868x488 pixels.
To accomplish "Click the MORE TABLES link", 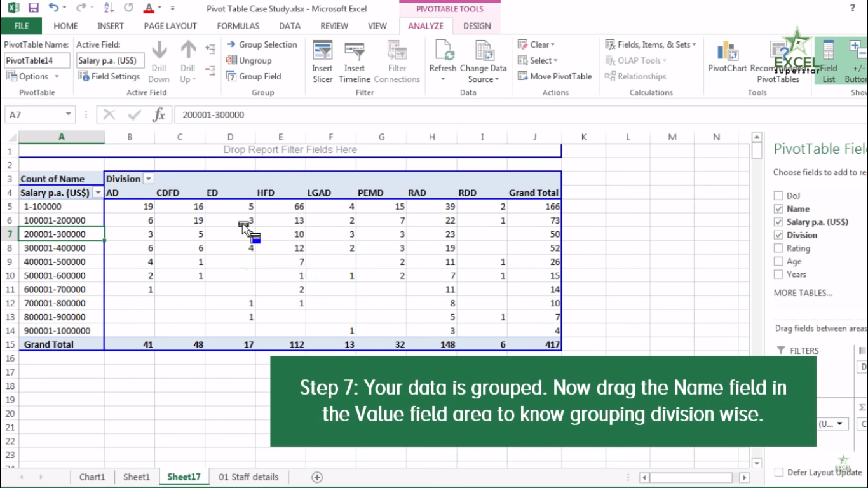I will (x=803, y=293).
